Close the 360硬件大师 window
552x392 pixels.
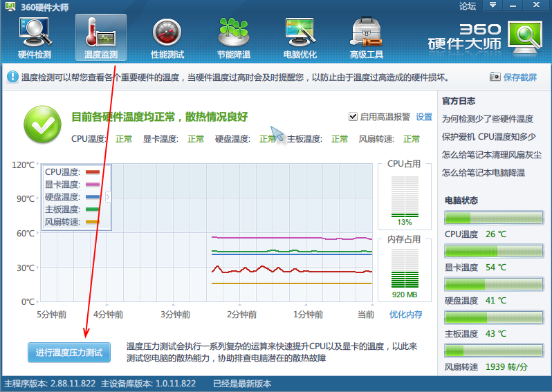pos(536,5)
